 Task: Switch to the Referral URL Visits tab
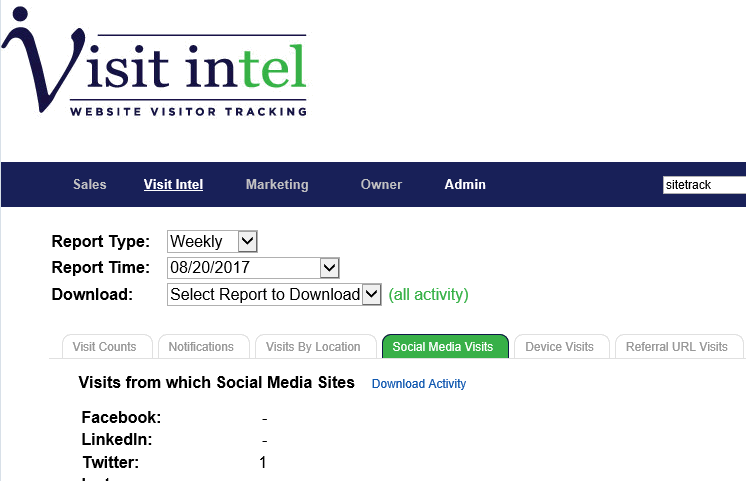(679, 347)
